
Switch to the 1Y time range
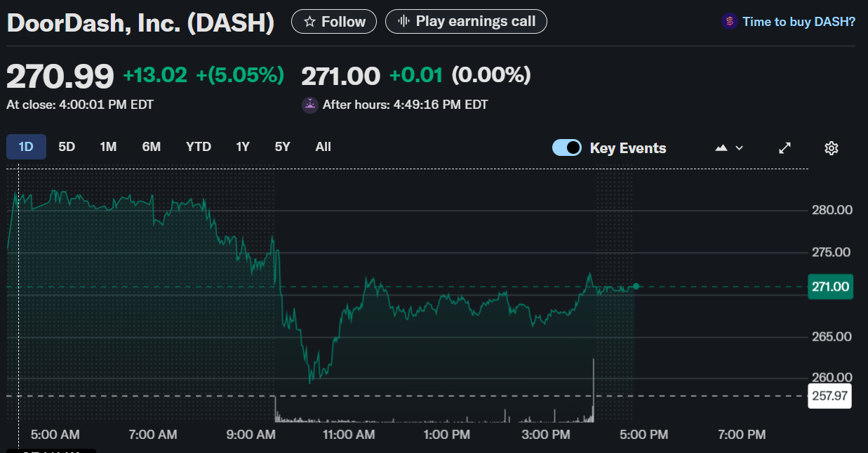[x=243, y=147]
